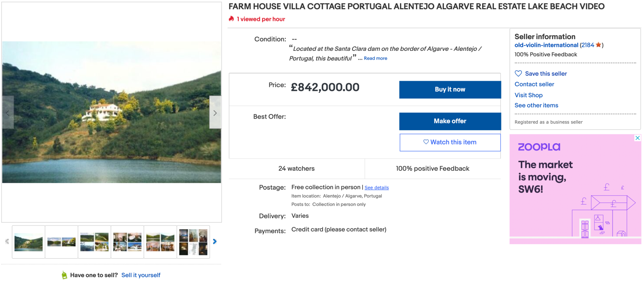Expand the description with Read more
The height and width of the screenshot is (282, 644).
pos(375,58)
